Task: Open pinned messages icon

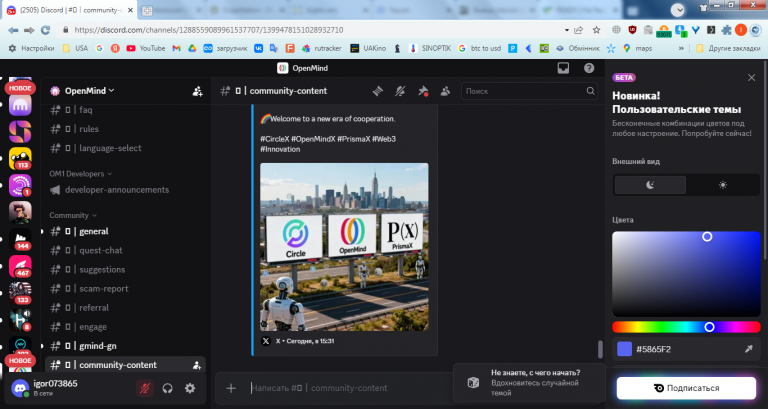Action: (x=423, y=91)
